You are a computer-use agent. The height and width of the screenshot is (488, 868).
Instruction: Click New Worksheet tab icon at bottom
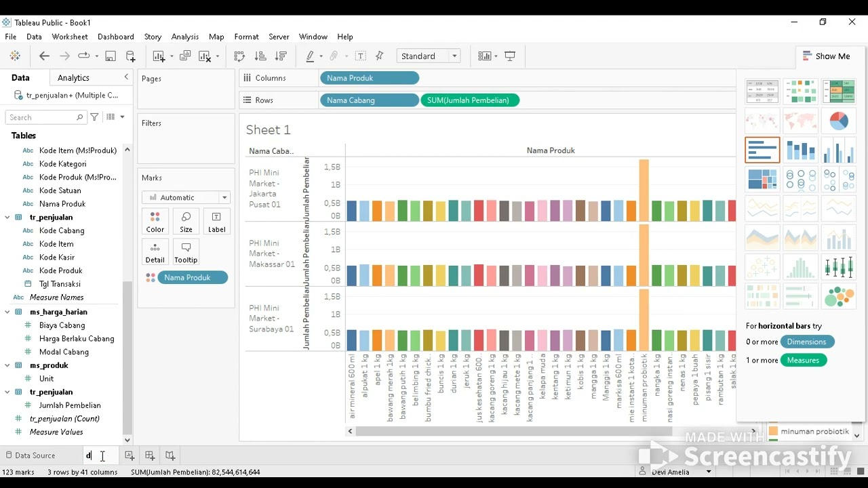point(129,455)
